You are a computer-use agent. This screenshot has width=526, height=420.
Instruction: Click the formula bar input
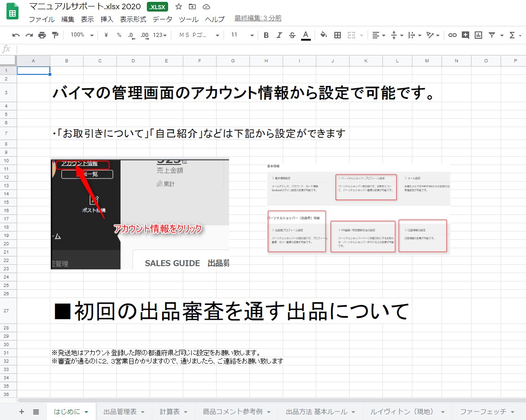(x=271, y=49)
